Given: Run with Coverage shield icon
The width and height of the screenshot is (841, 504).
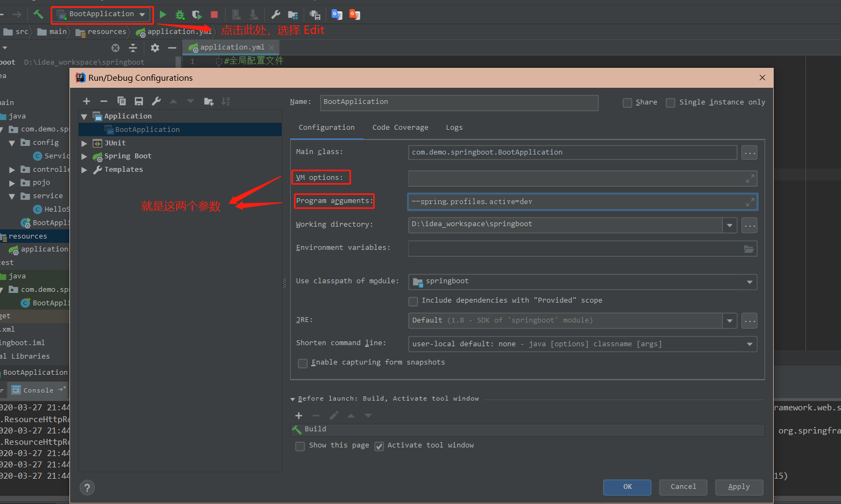Looking at the screenshot, I should tap(197, 15).
